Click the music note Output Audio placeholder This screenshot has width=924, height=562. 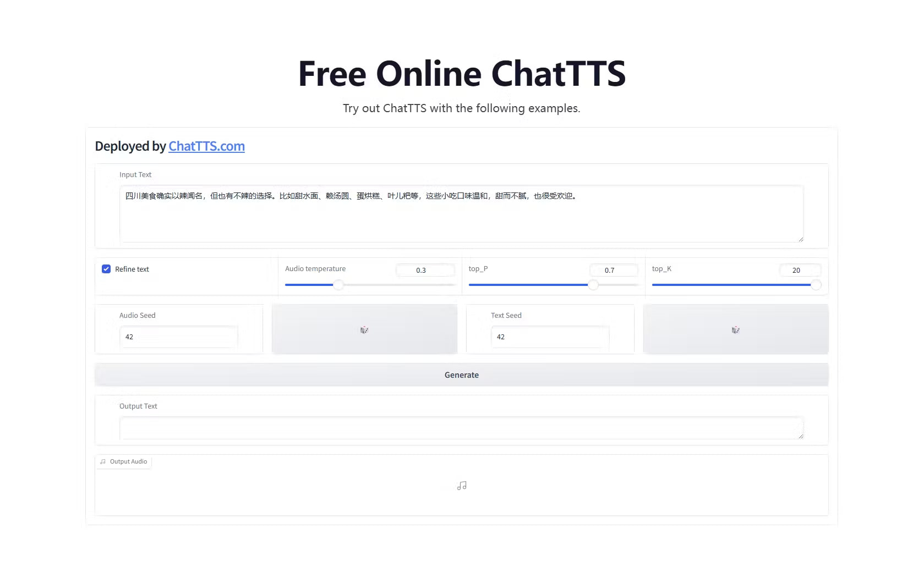click(462, 486)
